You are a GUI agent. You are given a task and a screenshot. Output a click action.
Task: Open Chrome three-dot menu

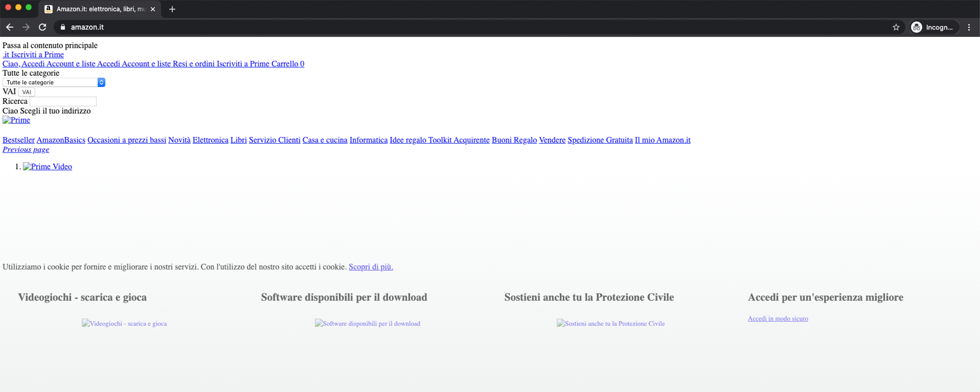coord(969,27)
